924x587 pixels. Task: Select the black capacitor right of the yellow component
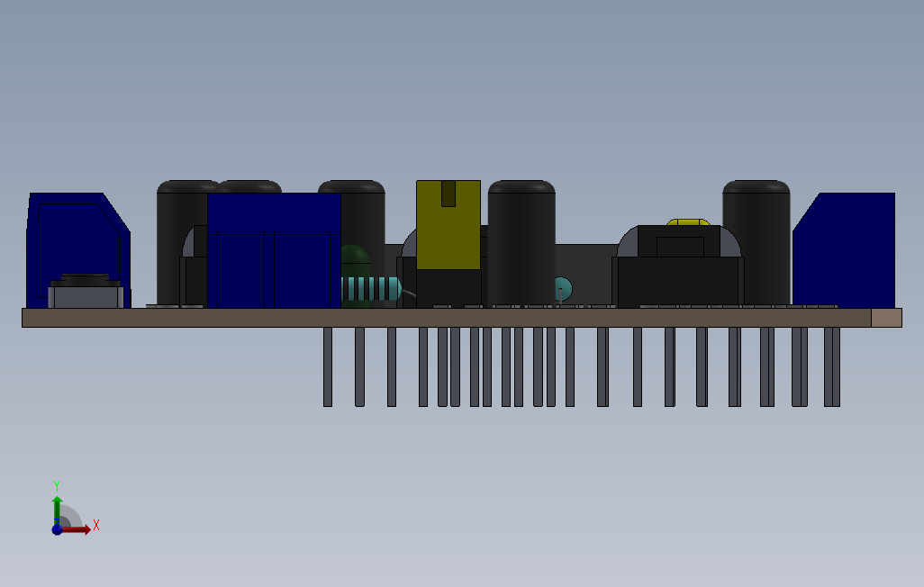pos(521,243)
